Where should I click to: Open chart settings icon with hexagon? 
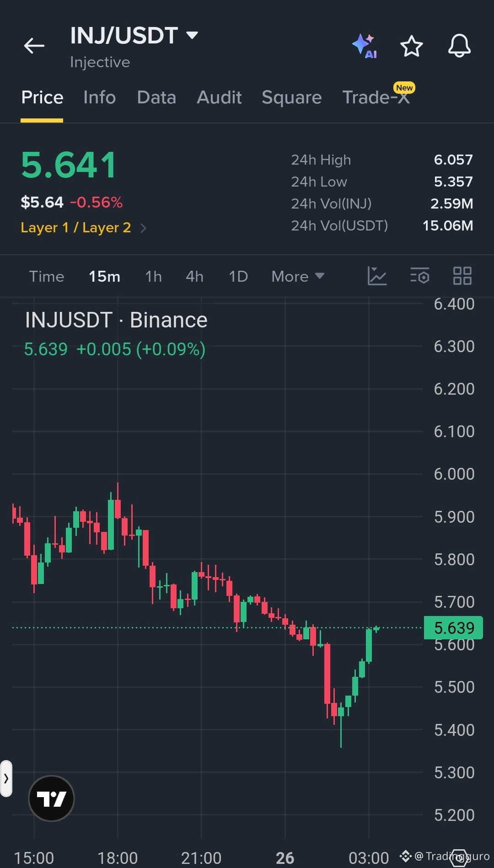point(419,276)
